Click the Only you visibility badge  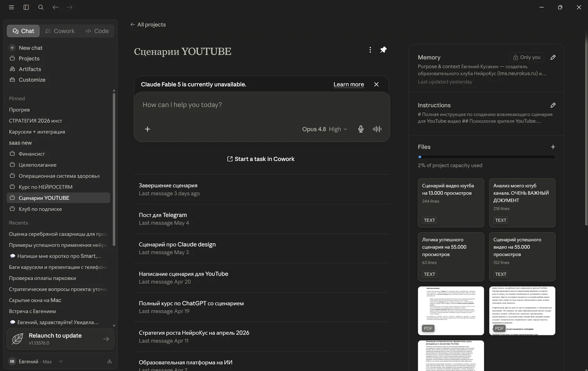tap(527, 57)
